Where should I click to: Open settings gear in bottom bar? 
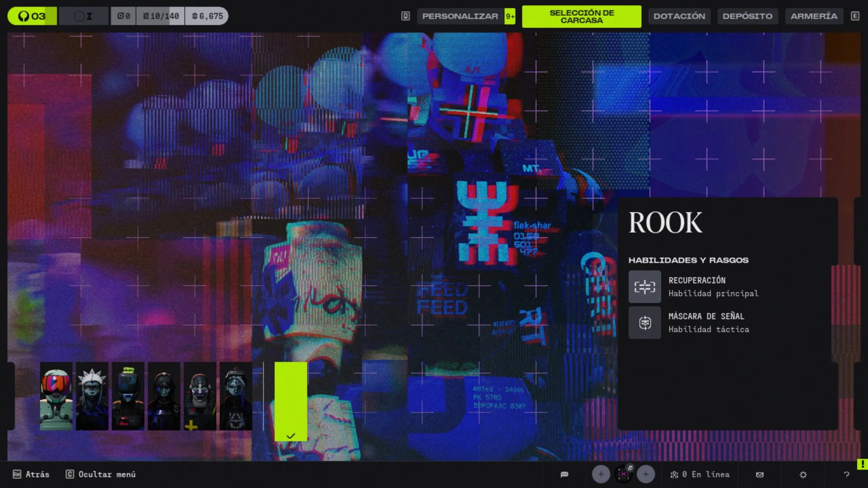[803, 474]
